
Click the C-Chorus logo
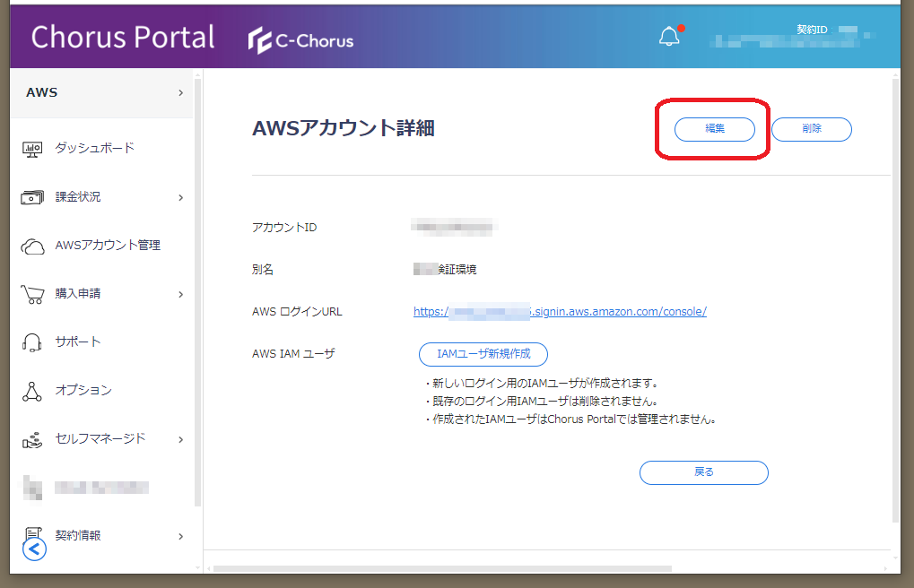pyautogui.click(x=301, y=40)
